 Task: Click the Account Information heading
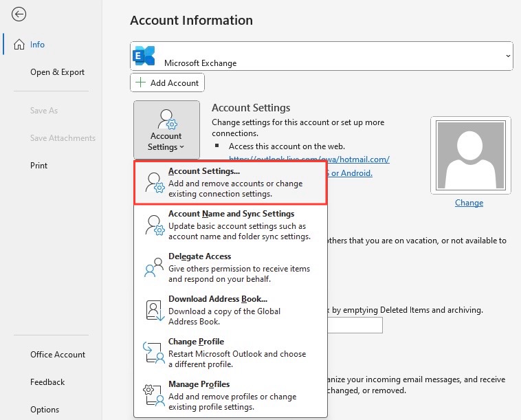(x=191, y=20)
